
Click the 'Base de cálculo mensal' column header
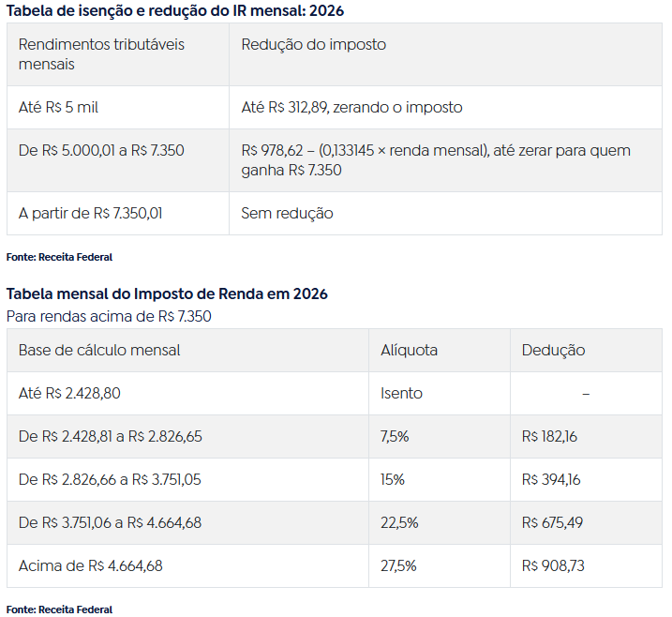point(99,350)
